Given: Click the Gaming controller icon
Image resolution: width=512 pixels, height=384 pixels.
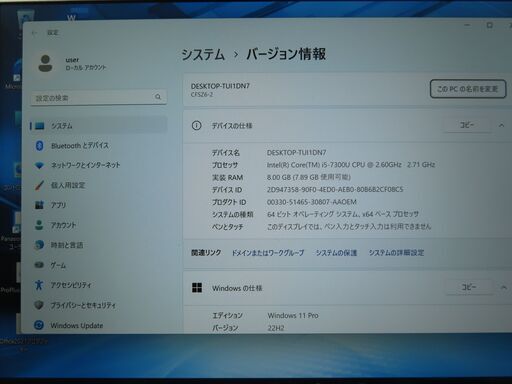Looking at the screenshot, I should pyautogui.click(x=39, y=265).
